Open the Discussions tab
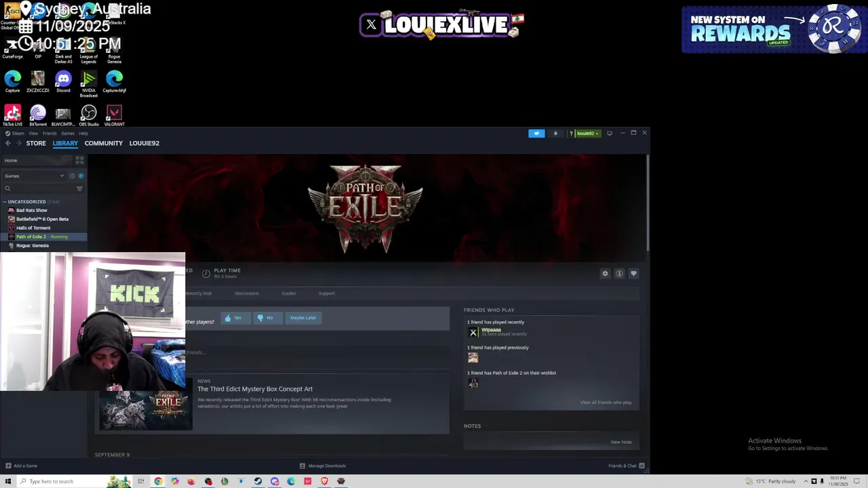The image size is (868, 488). (247, 293)
